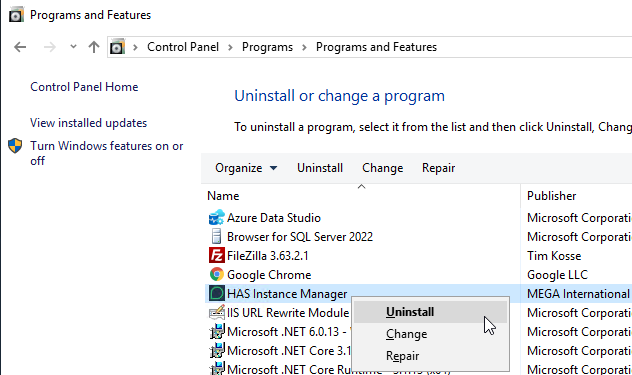The width and height of the screenshot is (632, 375).
Task: Click the Microsoft .NET 6.0.13 icon
Action: pyautogui.click(x=216, y=331)
